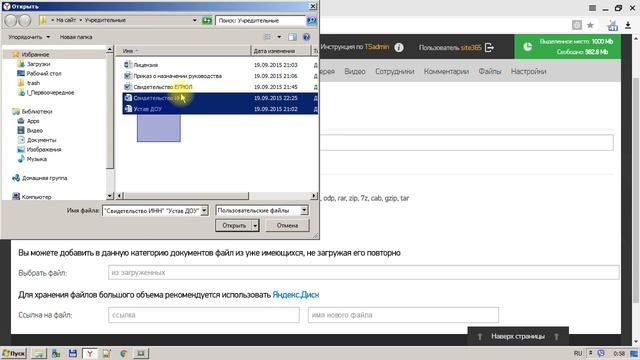
Task: Select the Лицензия file
Action: (x=141, y=65)
